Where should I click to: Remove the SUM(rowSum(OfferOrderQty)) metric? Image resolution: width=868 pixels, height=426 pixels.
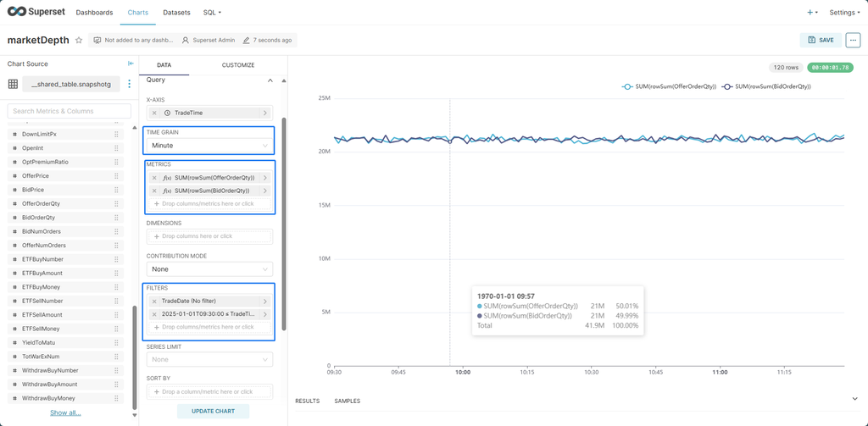[x=154, y=178]
